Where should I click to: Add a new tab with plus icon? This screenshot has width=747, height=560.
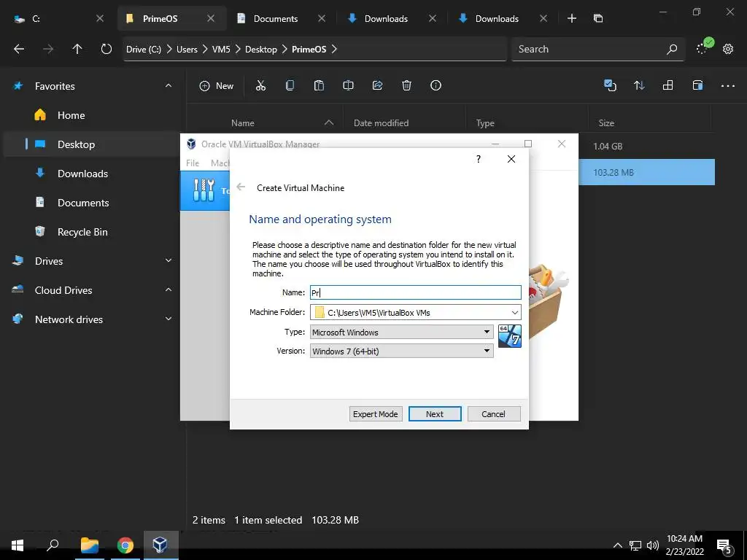coord(572,18)
